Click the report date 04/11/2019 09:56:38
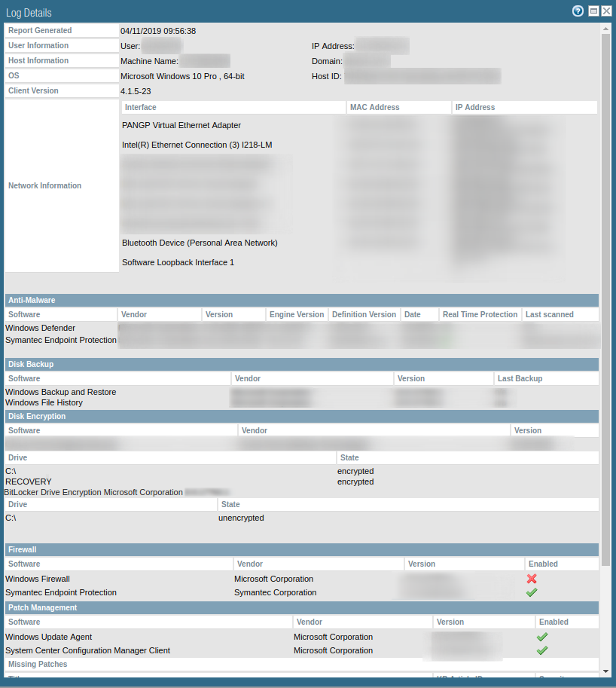Screen dimensions: 616x688 (158, 31)
